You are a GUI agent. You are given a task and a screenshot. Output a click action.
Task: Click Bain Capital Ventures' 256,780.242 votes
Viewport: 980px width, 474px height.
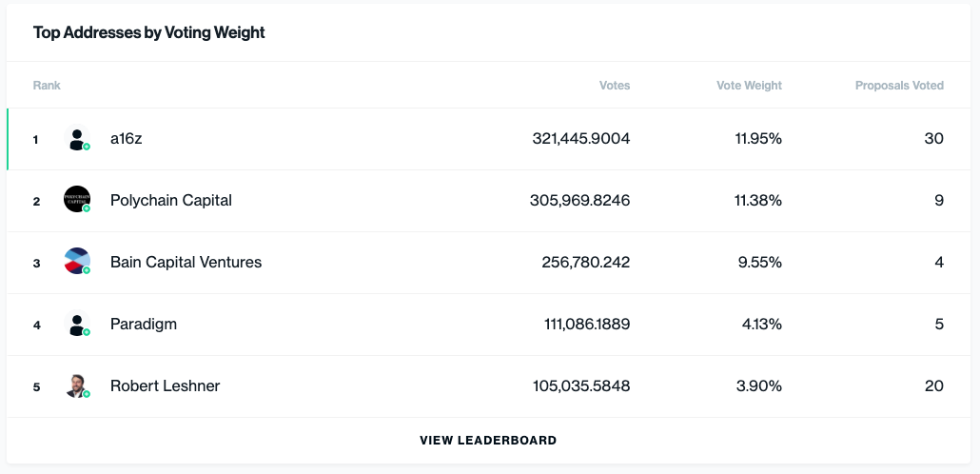coord(580,263)
